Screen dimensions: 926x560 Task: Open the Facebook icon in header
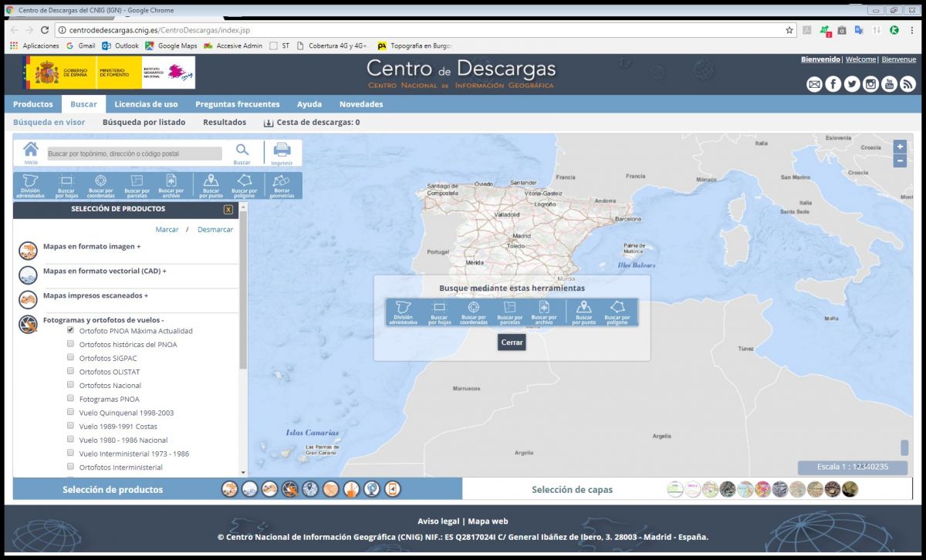(x=833, y=84)
